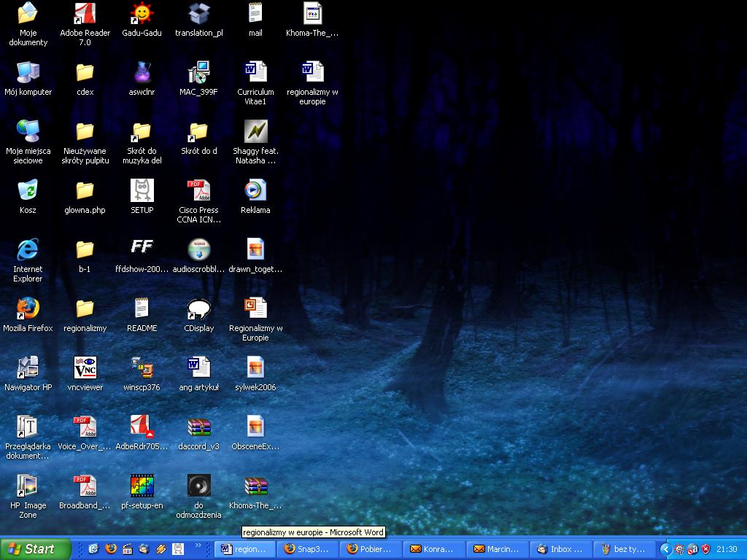The width and height of the screenshot is (747, 560).
Task: Switch to the Snap3 Firefox taskbar window
Action: pos(307,549)
